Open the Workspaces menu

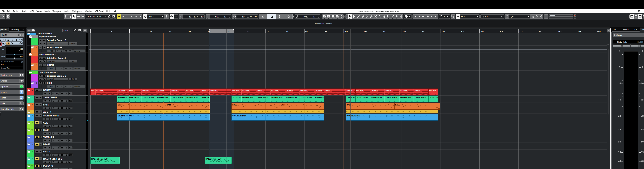(77, 11)
